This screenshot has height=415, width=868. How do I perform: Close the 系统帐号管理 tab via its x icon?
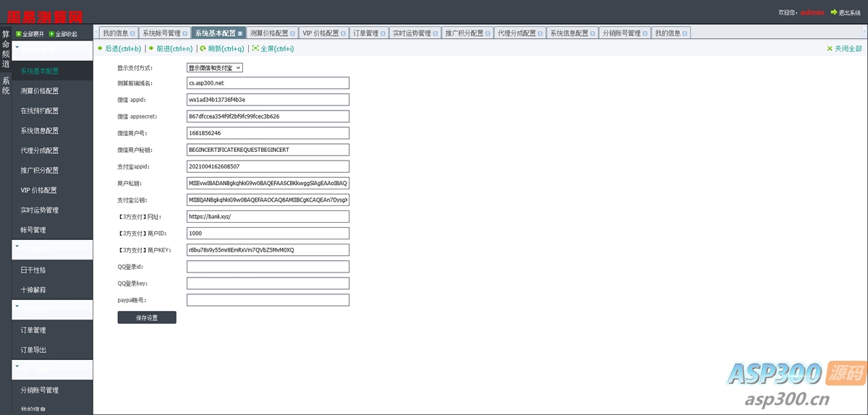tap(184, 33)
